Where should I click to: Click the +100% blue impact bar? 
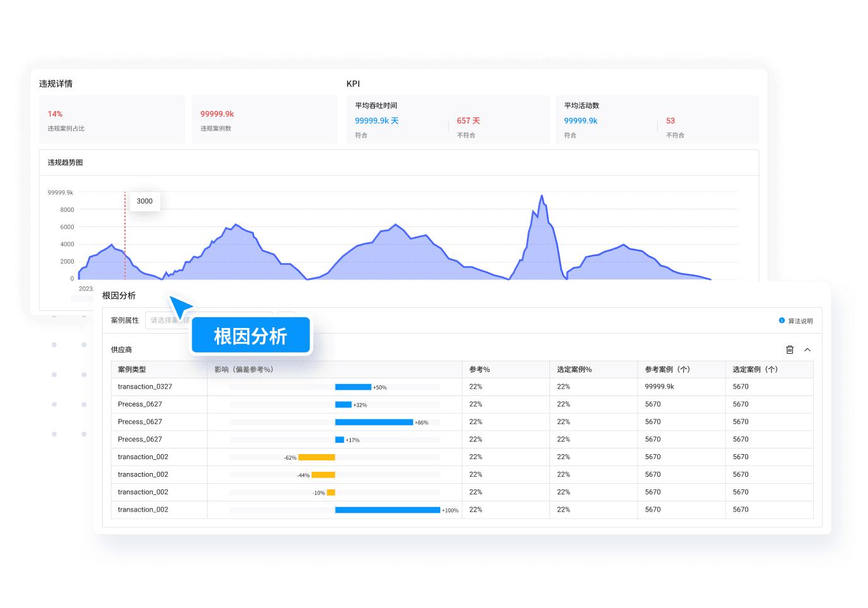387,510
